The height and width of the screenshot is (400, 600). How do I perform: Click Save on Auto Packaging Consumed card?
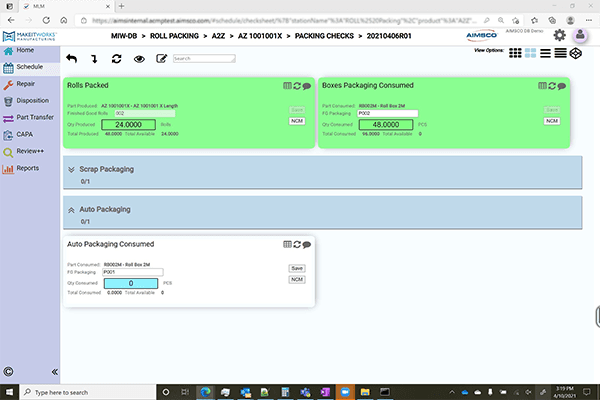[x=296, y=268]
